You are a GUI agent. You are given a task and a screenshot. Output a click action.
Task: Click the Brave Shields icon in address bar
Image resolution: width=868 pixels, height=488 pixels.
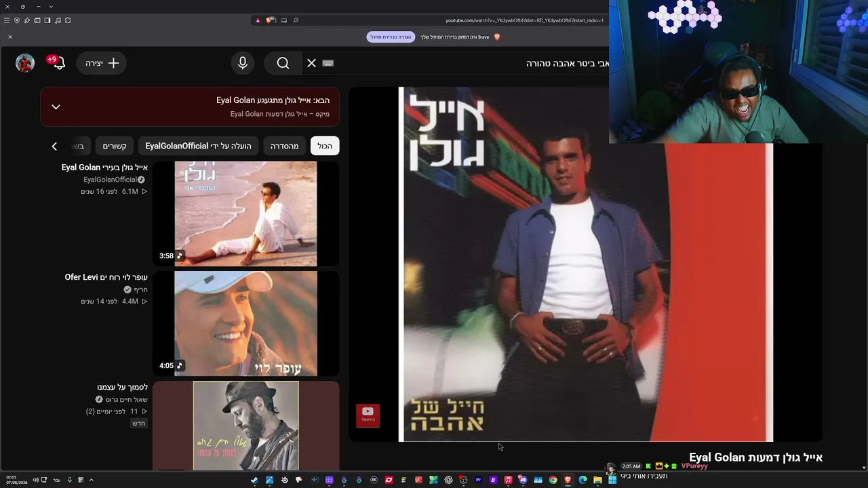tap(269, 20)
